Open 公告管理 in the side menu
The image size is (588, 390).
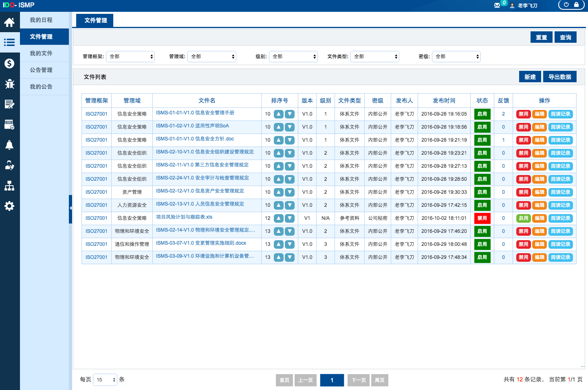(41, 70)
